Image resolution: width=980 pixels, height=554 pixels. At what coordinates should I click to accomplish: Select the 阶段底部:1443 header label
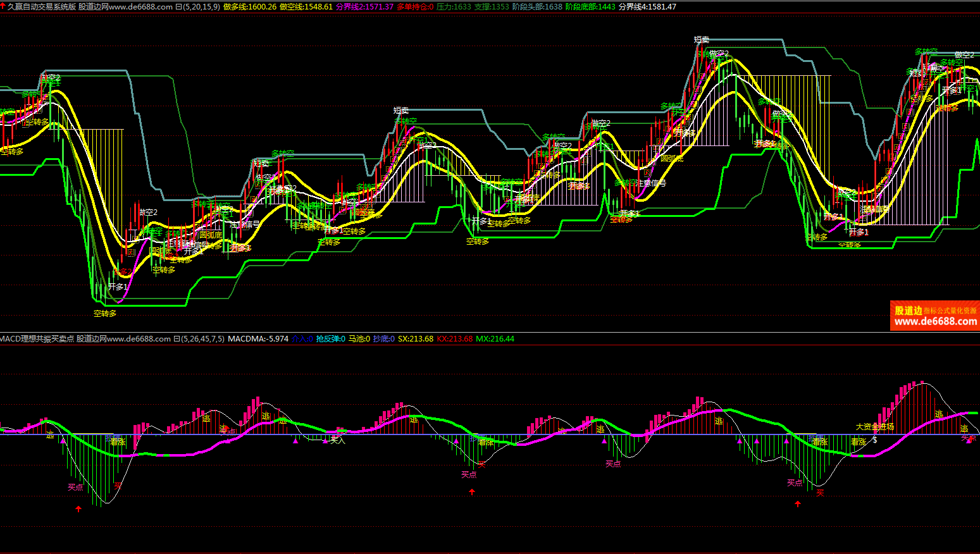(x=590, y=7)
